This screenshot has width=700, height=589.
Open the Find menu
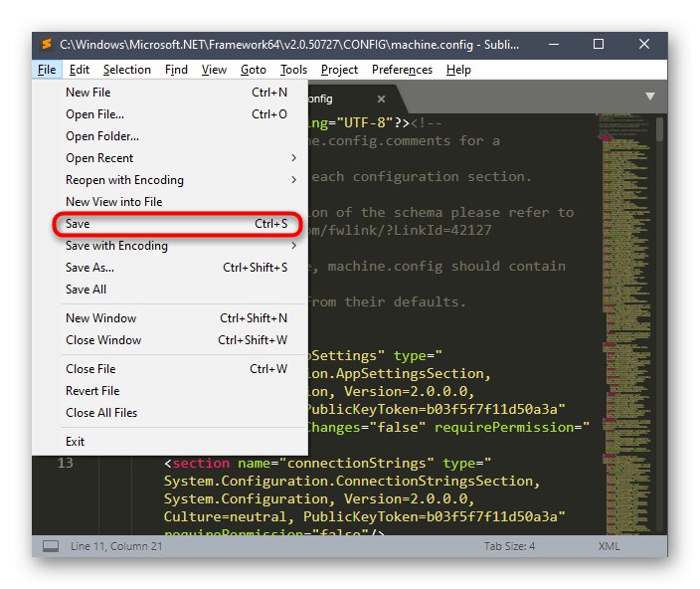tap(176, 70)
